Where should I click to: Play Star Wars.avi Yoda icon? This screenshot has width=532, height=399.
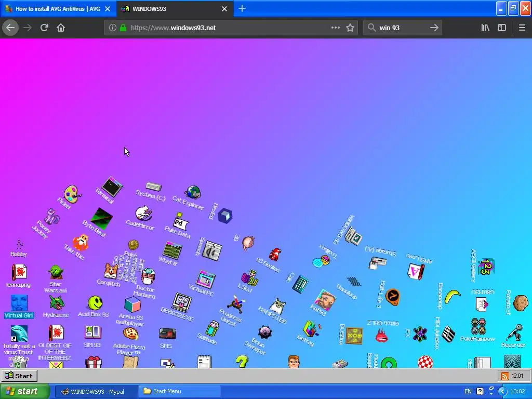56,272
